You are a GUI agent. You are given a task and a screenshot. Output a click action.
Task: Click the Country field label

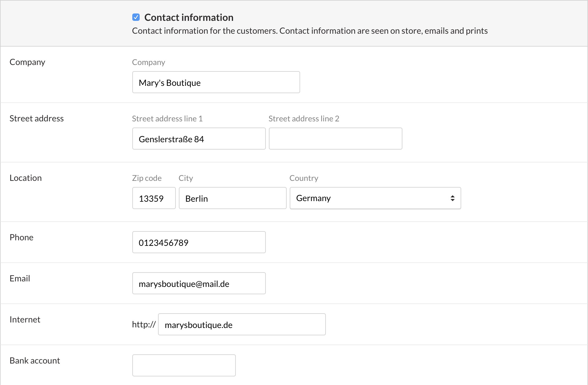click(x=304, y=178)
